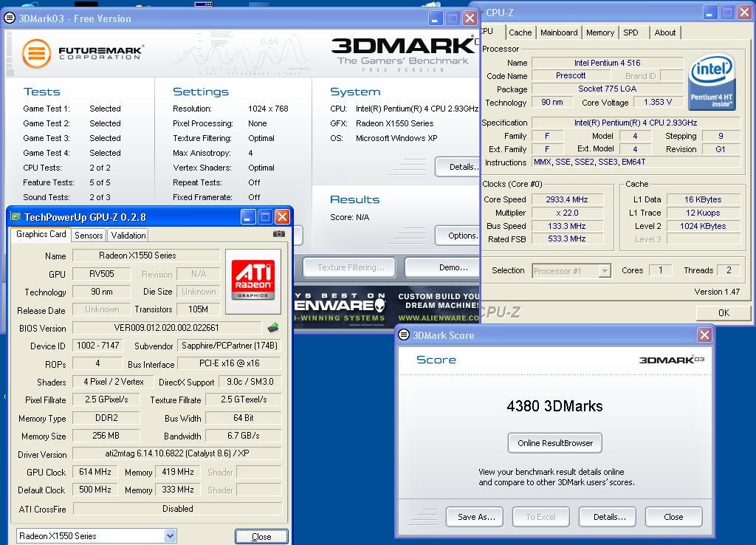Minimize the GPU-Z window
Image resolution: width=756 pixels, height=545 pixels.
(x=248, y=217)
